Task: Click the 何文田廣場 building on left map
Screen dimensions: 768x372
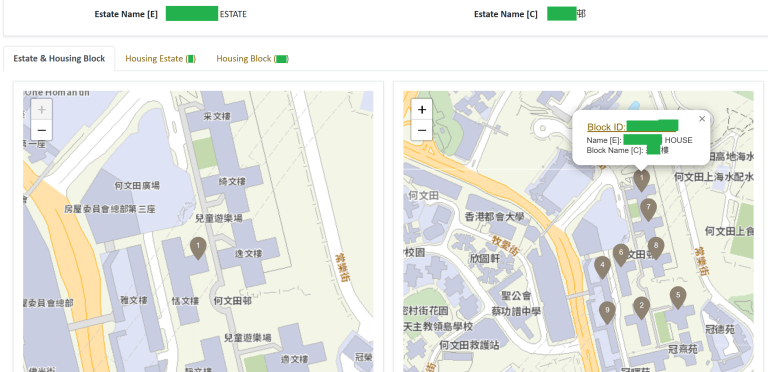Action: pyautogui.click(x=137, y=186)
